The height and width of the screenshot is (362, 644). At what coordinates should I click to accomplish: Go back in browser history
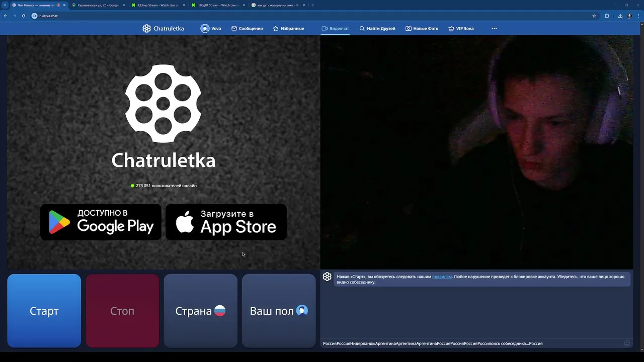tap(6, 16)
